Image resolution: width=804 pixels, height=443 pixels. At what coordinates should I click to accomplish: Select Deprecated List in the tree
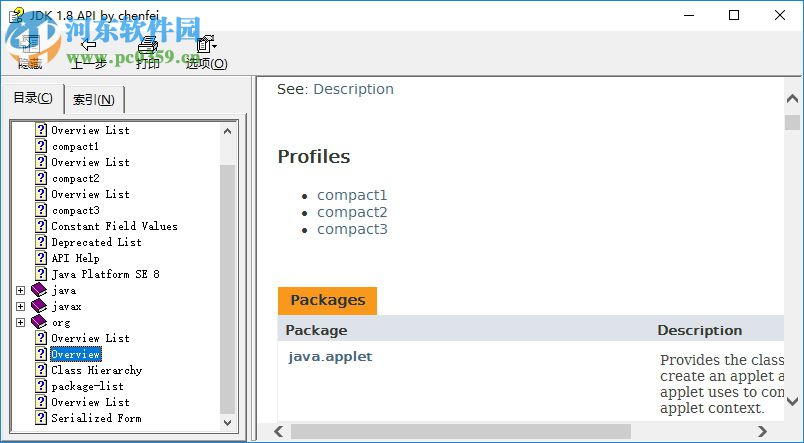click(x=96, y=242)
